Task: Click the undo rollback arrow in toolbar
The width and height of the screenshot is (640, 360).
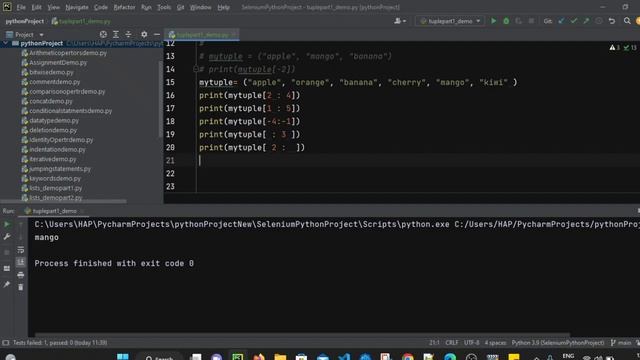Action: [x=611, y=21]
